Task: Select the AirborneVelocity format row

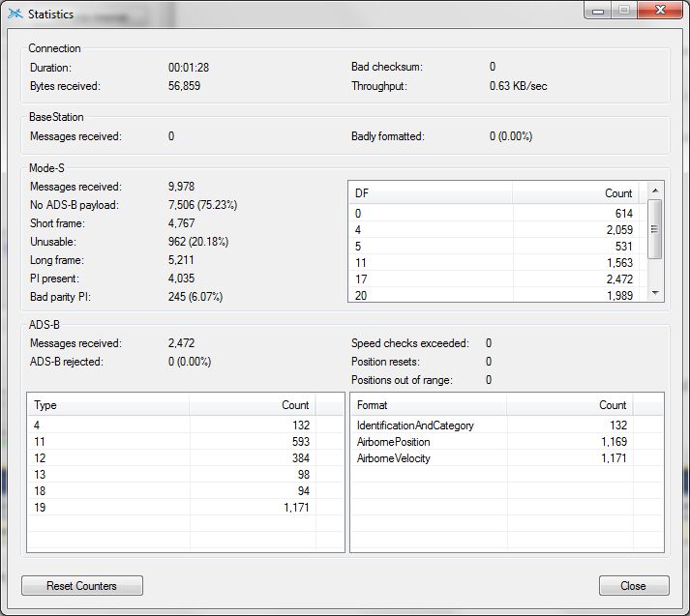Action: click(x=492, y=458)
